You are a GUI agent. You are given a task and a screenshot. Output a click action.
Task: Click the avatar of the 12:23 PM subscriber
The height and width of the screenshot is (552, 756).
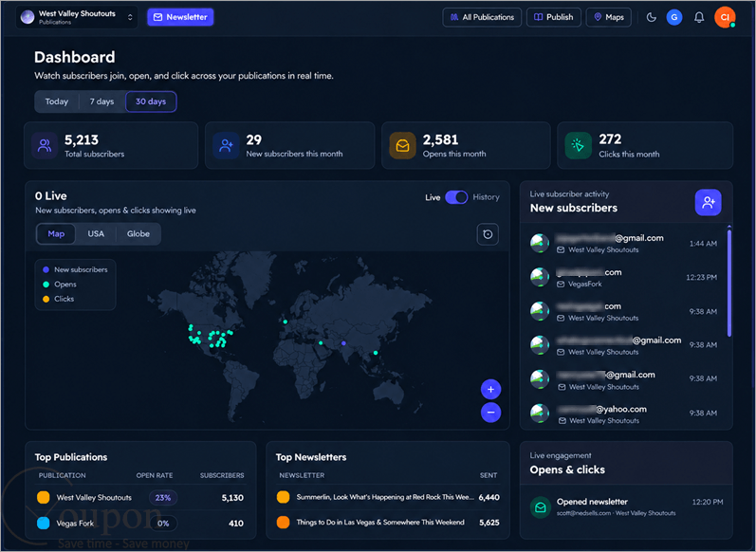click(x=540, y=277)
